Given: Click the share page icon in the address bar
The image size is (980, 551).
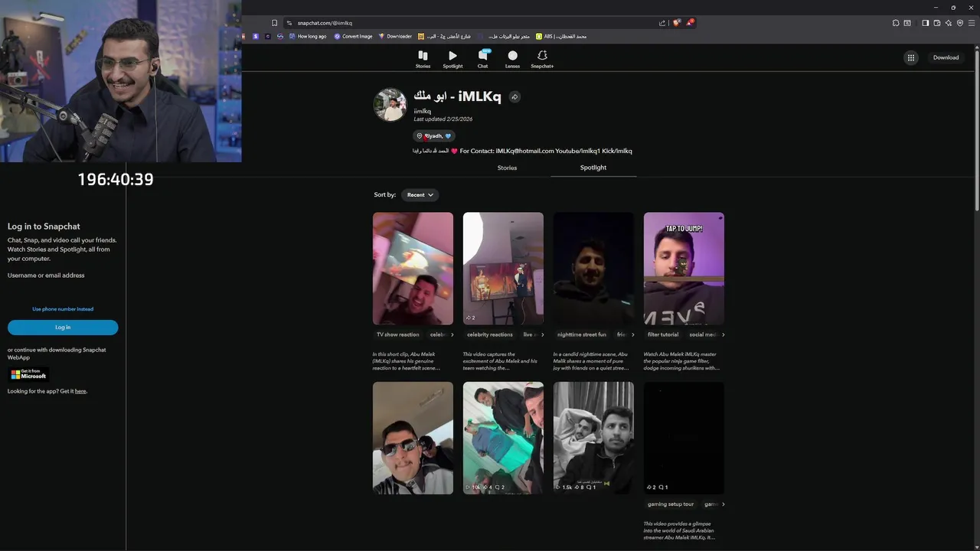Looking at the screenshot, I should point(662,23).
